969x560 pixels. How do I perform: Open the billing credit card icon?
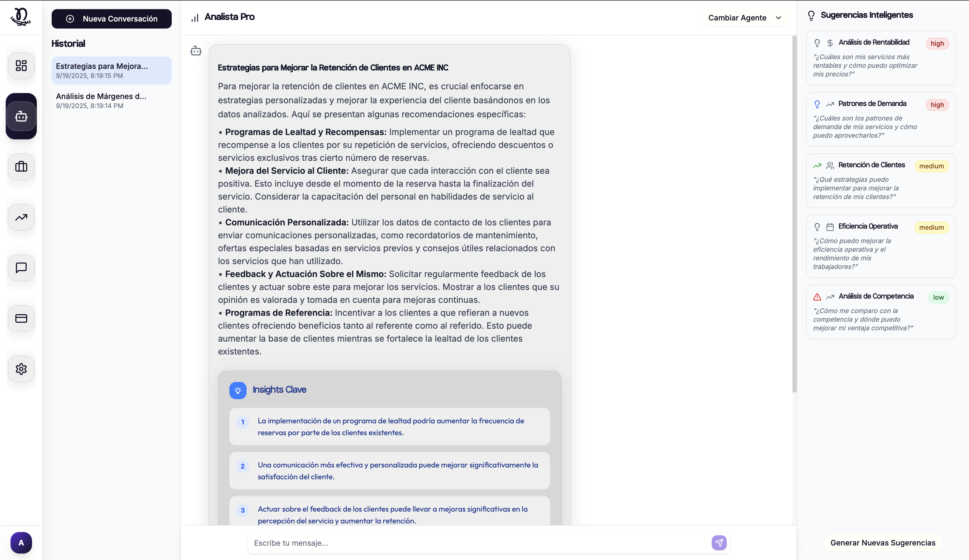pos(21,319)
